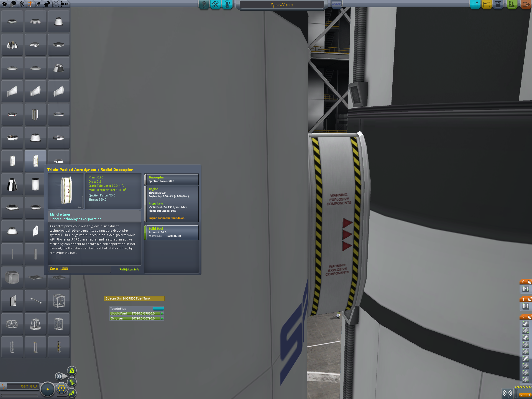Viewport: 532px width, 399px height.
Task: Save the craft with the floppy disk button
Action: click(x=498, y=4)
